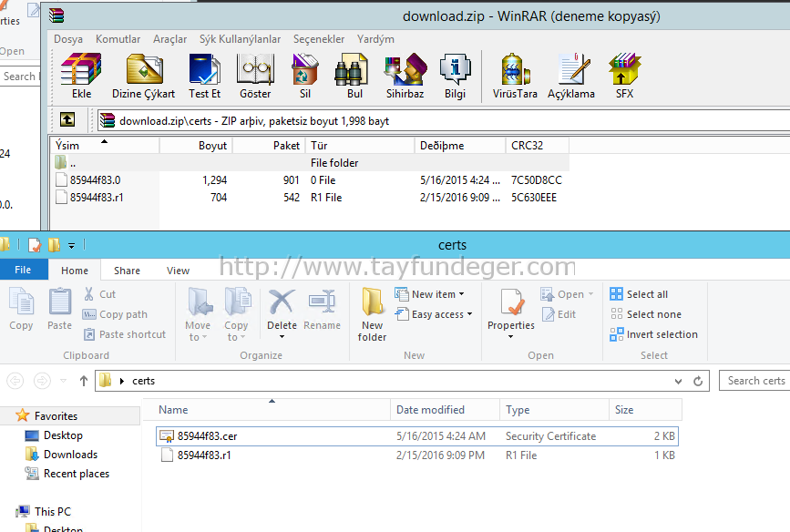Click the VirüsTara scan icon
The image size is (790, 532).
click(x=515, y=76)
